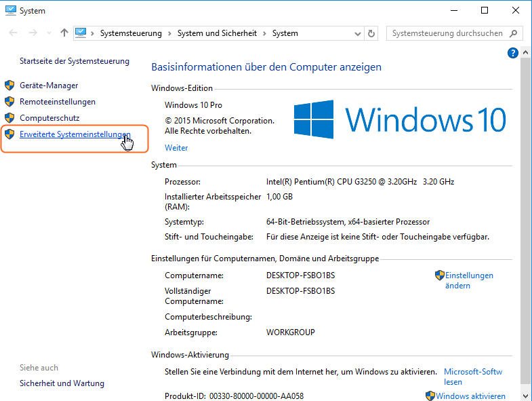Click the shield icon beside Computerschutz
This screenshot has height=401, width=532.
[x=9, y=118]
